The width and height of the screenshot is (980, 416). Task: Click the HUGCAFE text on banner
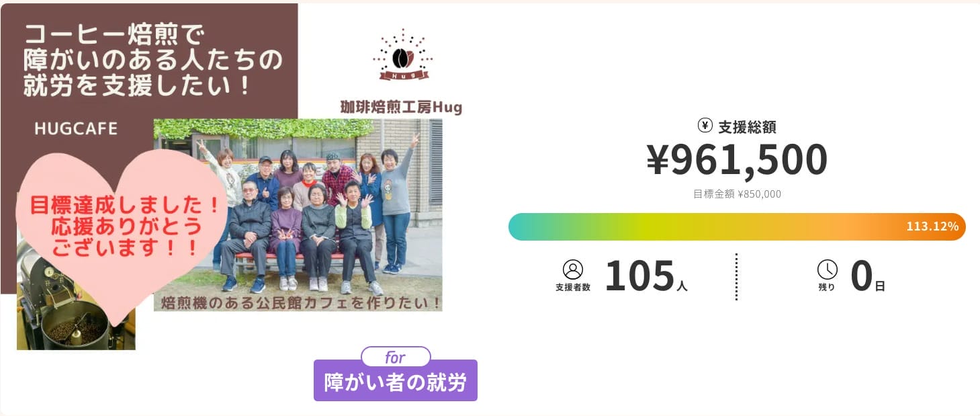76,128
